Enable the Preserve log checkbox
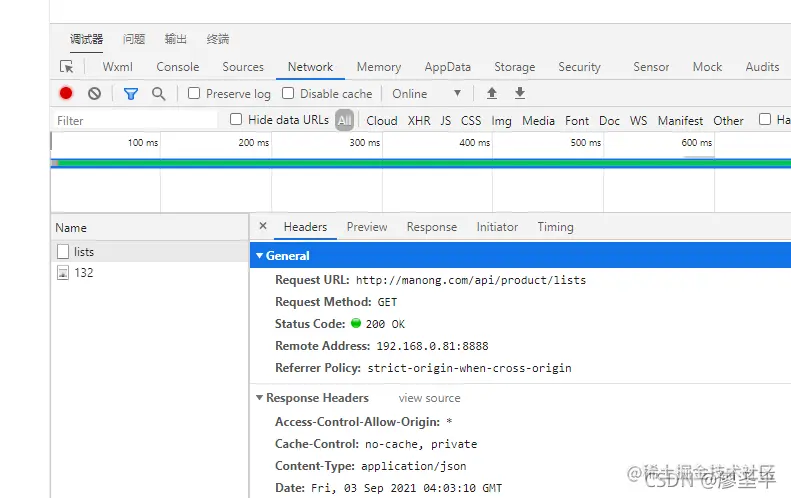The width and height of the screenshot is (791, 498). 194,93
